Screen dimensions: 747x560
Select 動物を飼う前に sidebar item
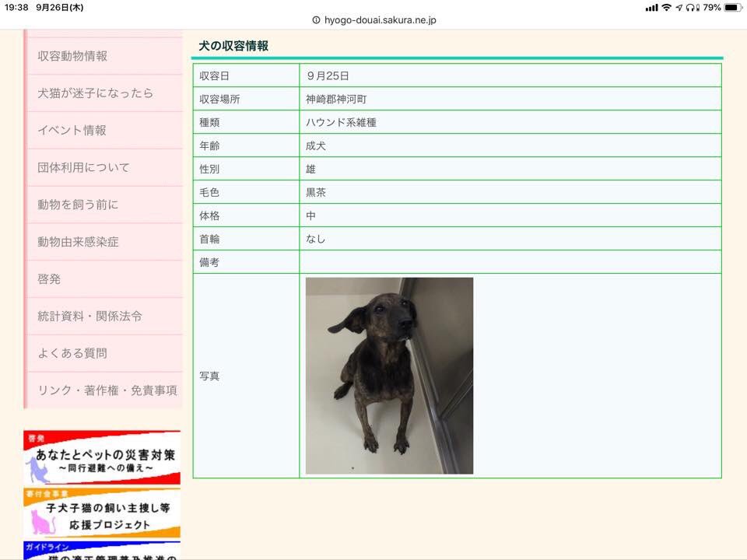(x=105, y=205)
